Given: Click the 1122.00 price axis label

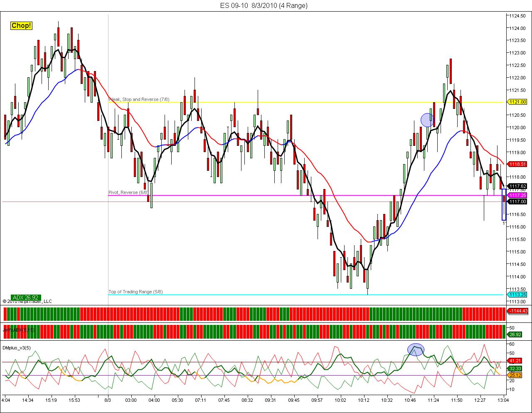Looking at the screenshot, I should coord(517,78).
